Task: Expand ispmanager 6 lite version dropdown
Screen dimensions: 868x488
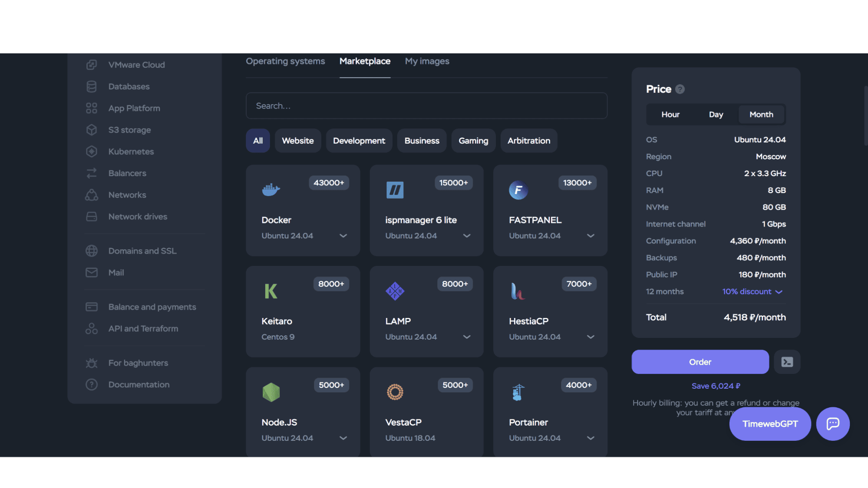Action: pos(467,236)
